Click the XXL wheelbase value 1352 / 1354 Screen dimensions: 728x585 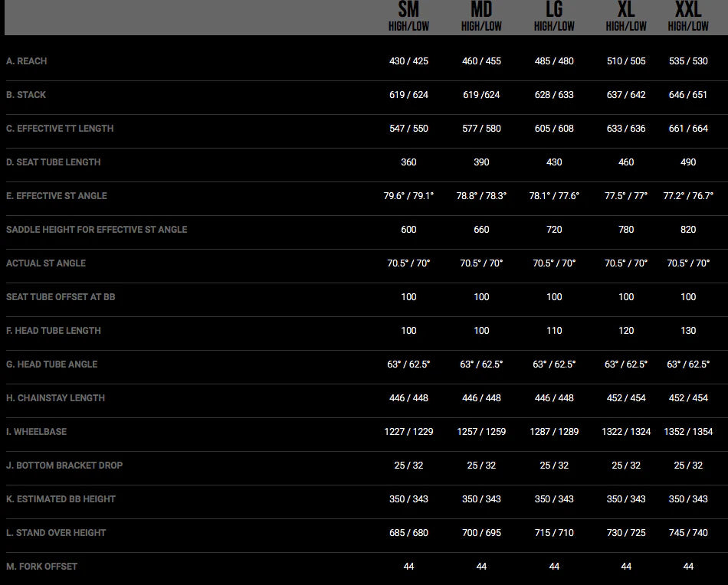(688, 432)
